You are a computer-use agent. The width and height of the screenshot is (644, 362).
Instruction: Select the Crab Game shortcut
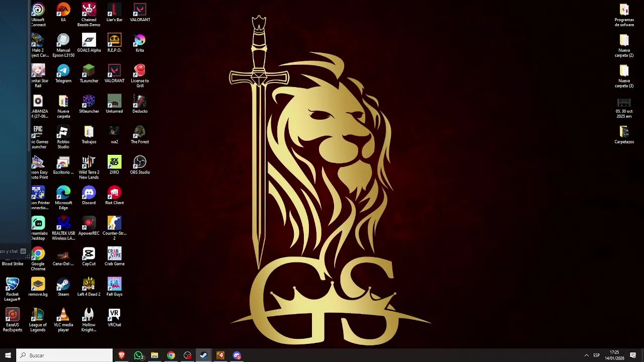coord(114,257)
